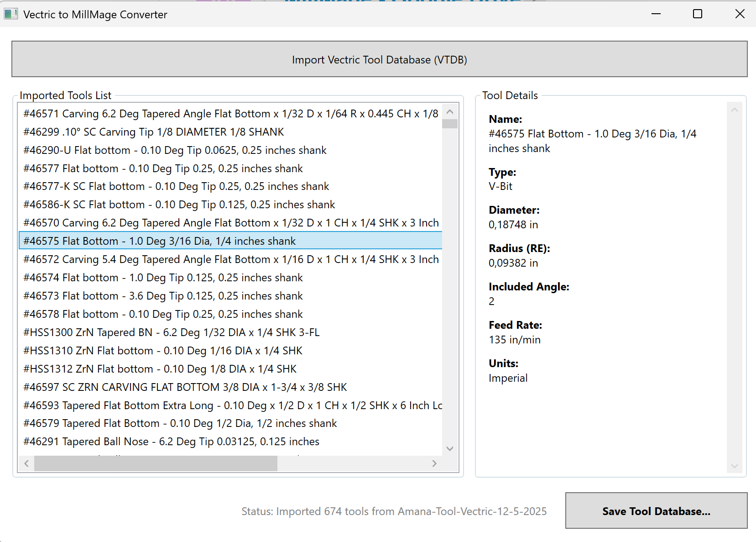This screenshot has height=542, width=756.
Task: Click Import Vectric Tool Database button
Action: 379,59
